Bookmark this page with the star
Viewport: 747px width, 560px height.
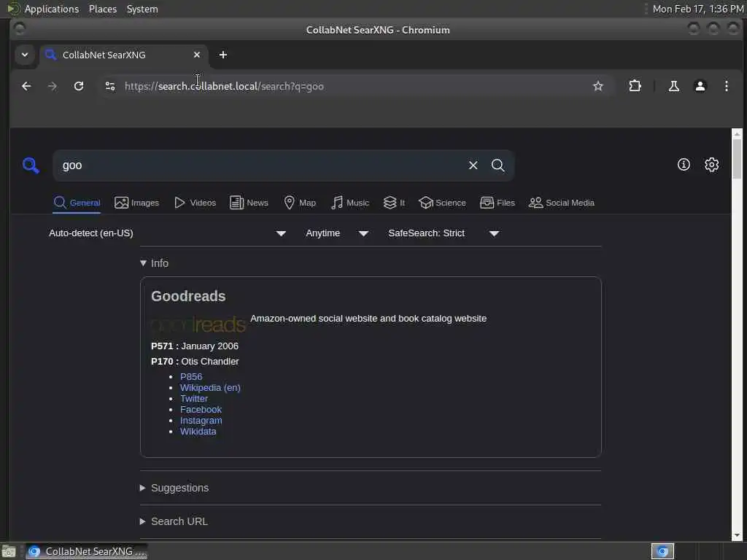click(x=598, y=86)
